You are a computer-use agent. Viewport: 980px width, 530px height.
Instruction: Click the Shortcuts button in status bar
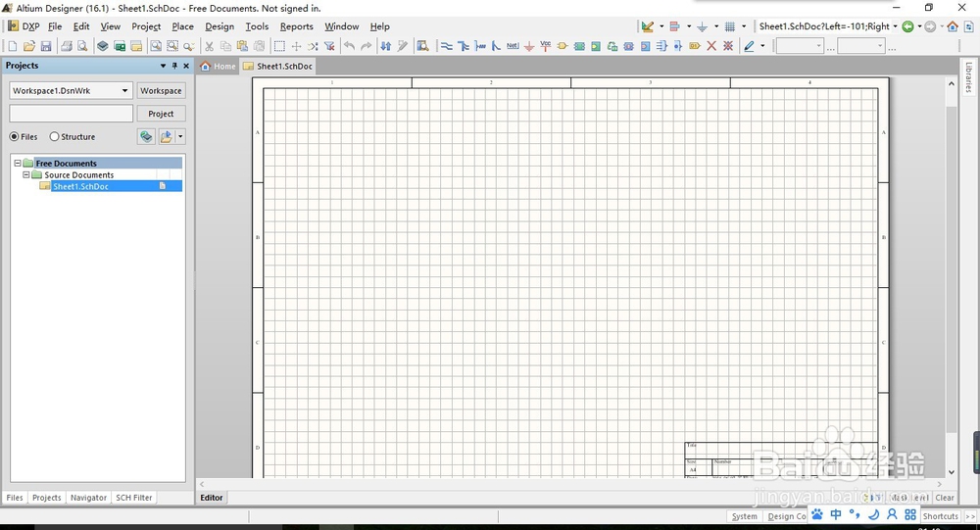pyautogui.click(x=940, y=516)
